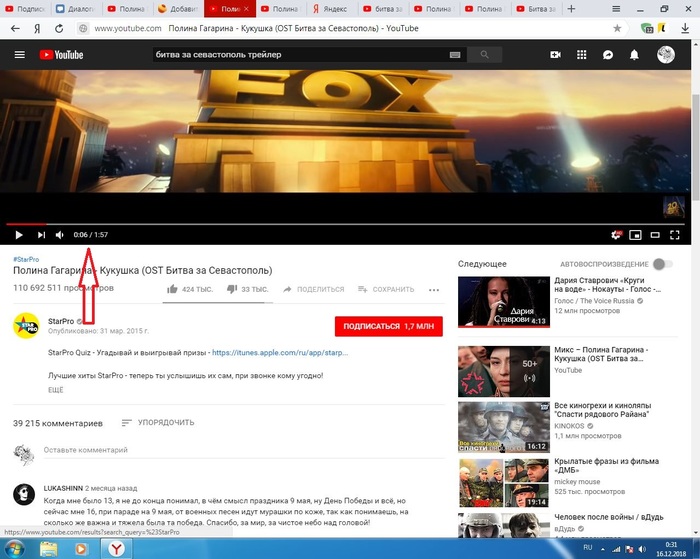Toggle the autoplay switch
The image size is (700, 559).
click(x=660, y=264)
